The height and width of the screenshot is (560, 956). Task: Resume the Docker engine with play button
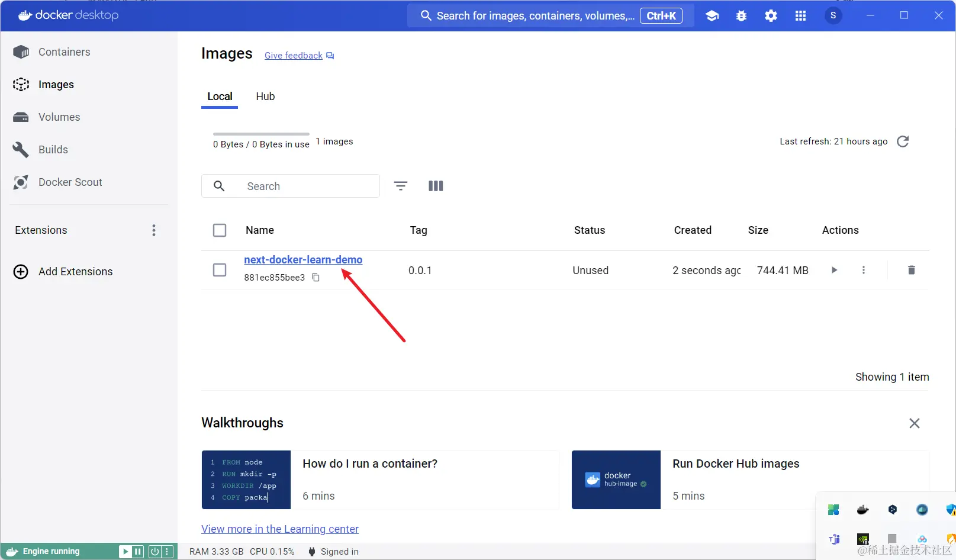(x=125, y=552)
